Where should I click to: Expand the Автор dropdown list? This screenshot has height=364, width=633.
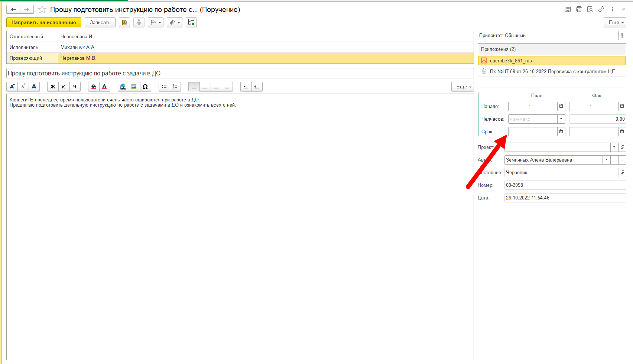pos(606,160)
